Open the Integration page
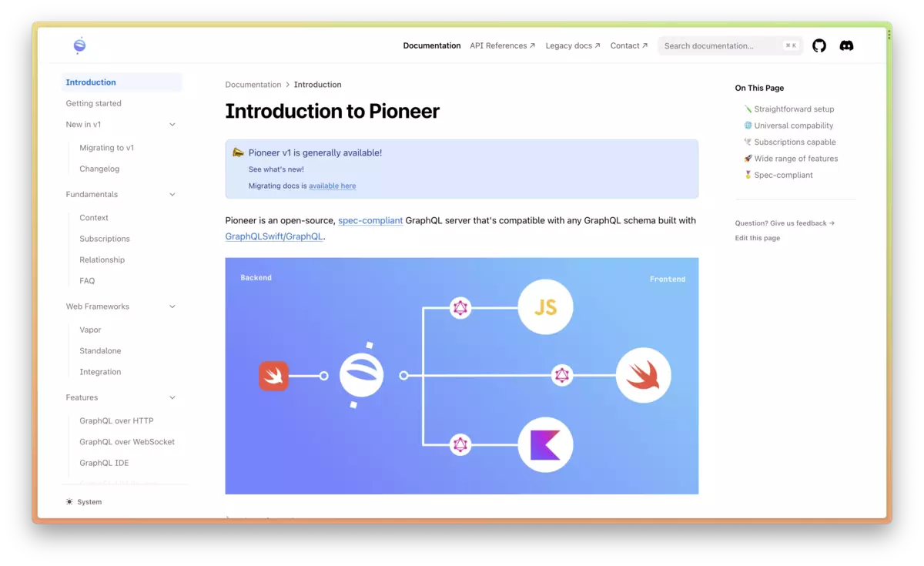 tap(100, 372)
